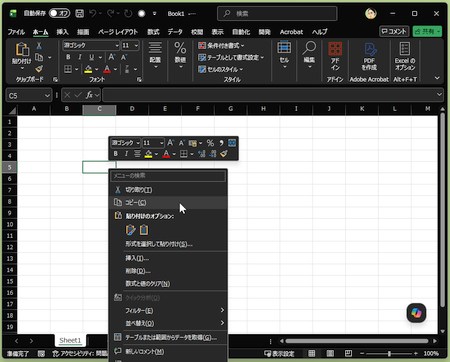The height and width of the screenshot is (362, 450).
Task: Expand the formula bar with its chevron
Action: [439, 95]
